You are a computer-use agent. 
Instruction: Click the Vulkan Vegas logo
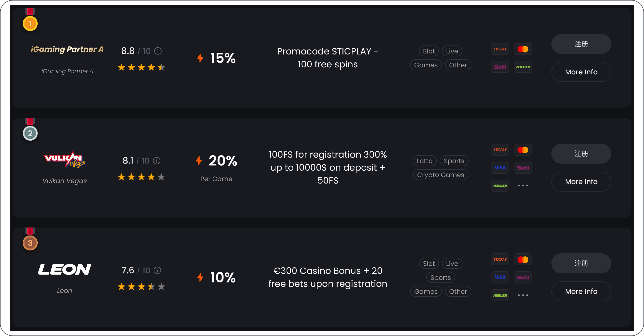[65, 159]
